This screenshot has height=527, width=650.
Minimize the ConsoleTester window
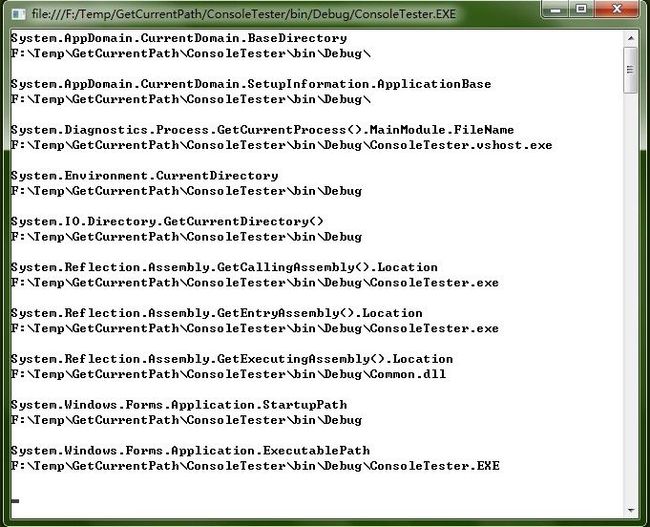coord(556,9)
